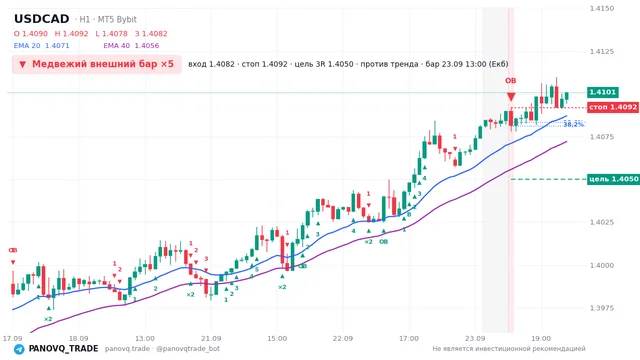Image resolution: width=640 pixels, height=360 pixels.
Task: Click the down-triangle icon in the bearish bar badge
Action: click(23, 64)
